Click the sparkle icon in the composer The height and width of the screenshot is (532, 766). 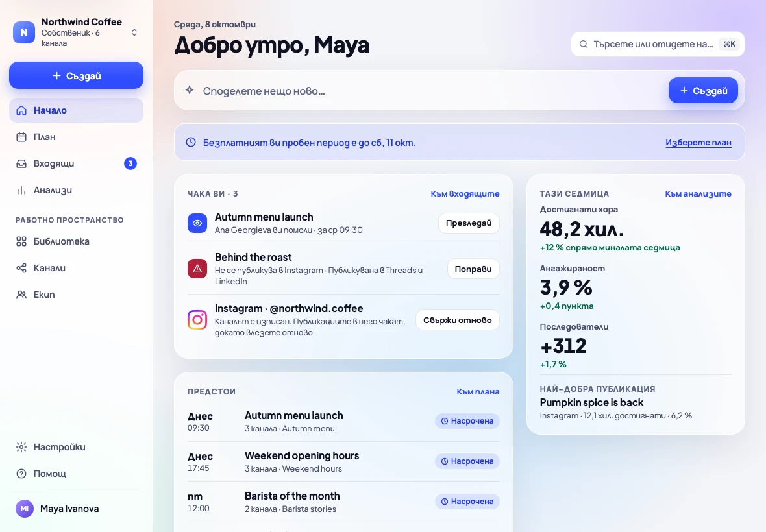(190, 90)
